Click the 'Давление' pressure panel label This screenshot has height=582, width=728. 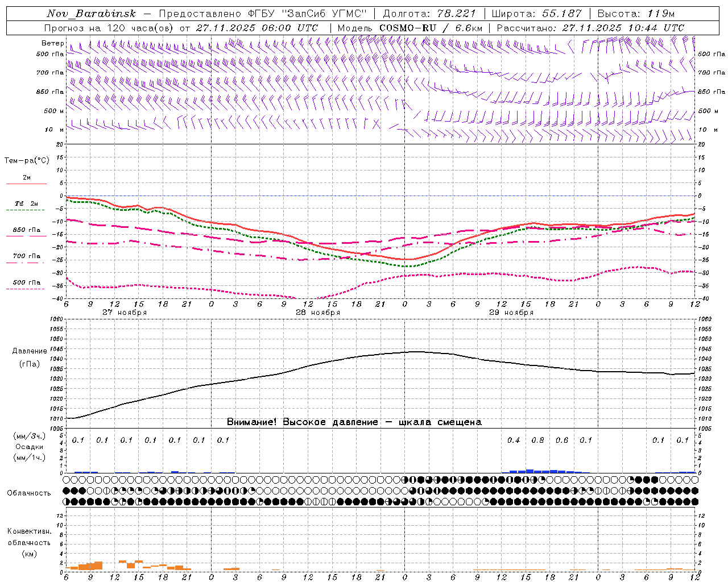30,351
